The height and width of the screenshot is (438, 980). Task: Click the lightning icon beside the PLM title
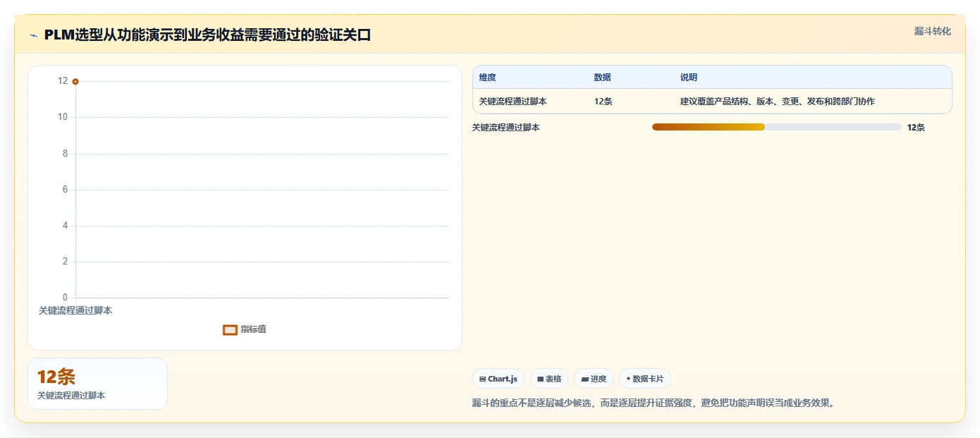point(33,35)
